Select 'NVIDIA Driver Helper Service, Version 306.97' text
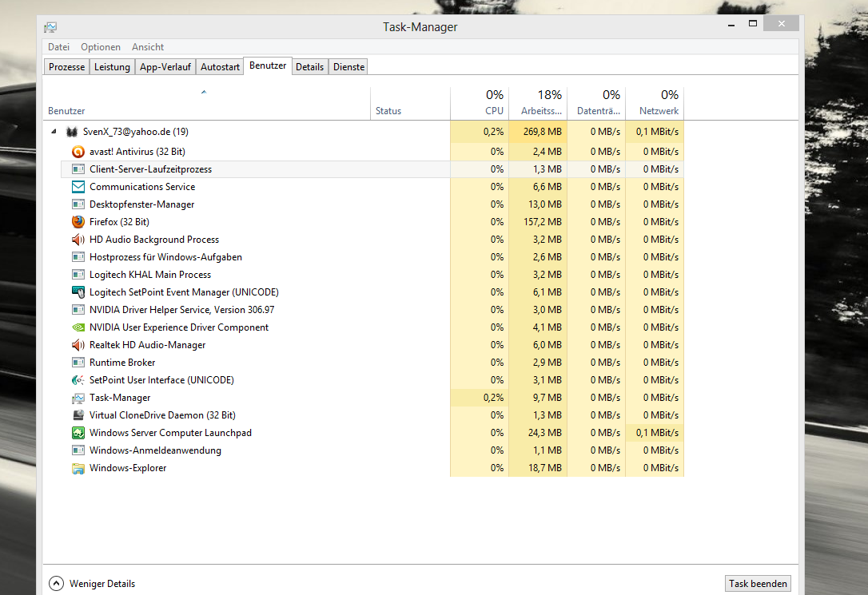This screenshot has height=595, width=868. click(x=182, y=310)
